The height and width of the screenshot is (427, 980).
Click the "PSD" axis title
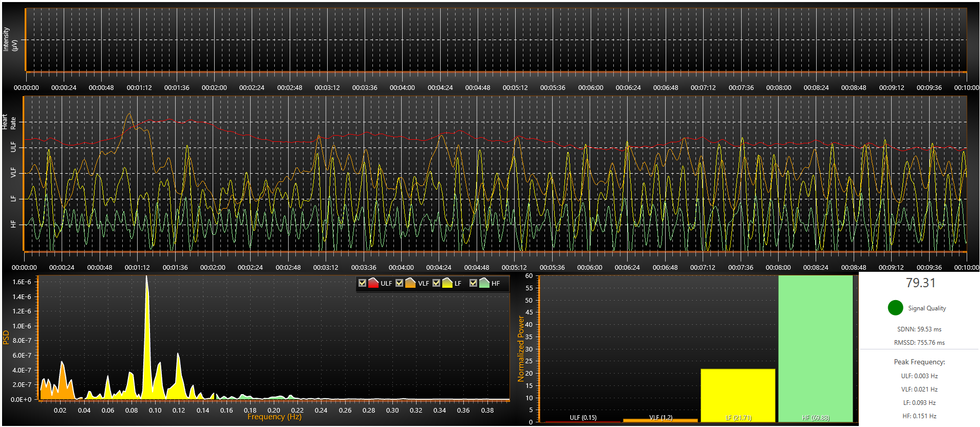6,338
